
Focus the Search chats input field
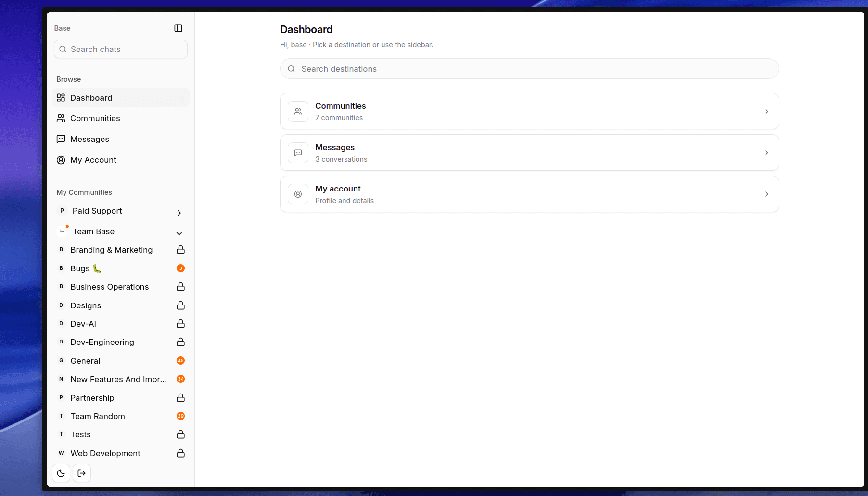[121, 49]
